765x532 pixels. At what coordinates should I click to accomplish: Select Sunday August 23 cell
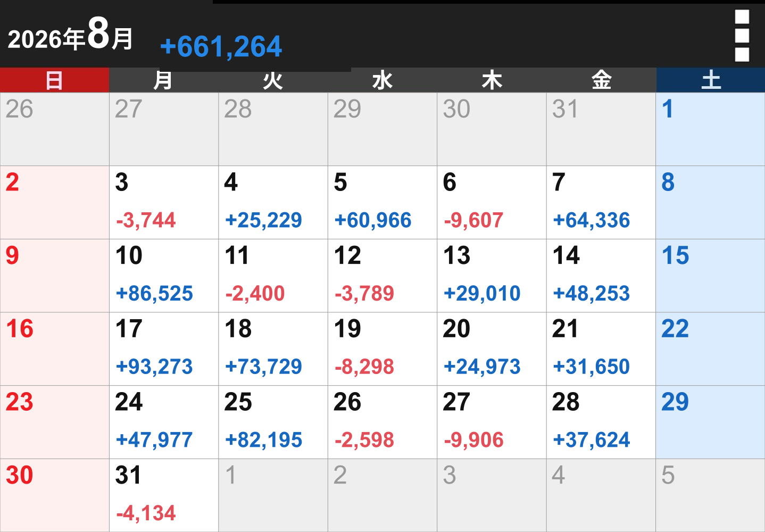tap(54, 422)
